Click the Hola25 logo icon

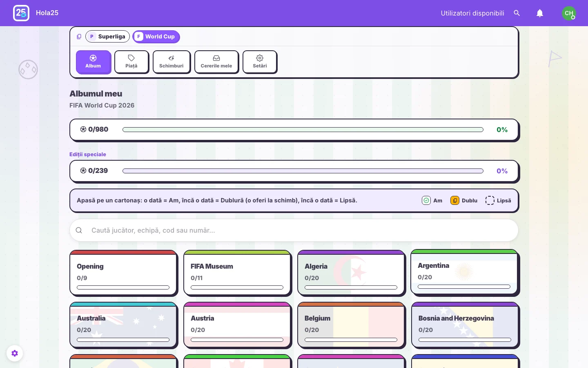[21, 13]
